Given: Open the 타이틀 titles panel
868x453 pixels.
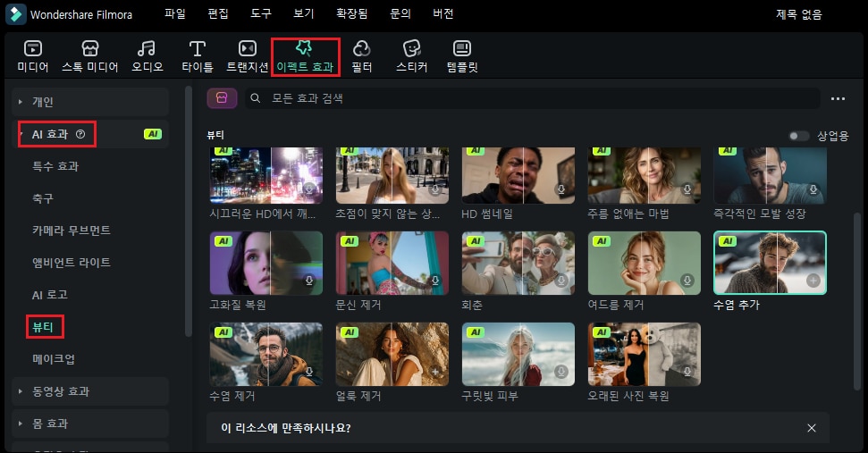Looking at the screenshot, I should click(x=197, y=56).
